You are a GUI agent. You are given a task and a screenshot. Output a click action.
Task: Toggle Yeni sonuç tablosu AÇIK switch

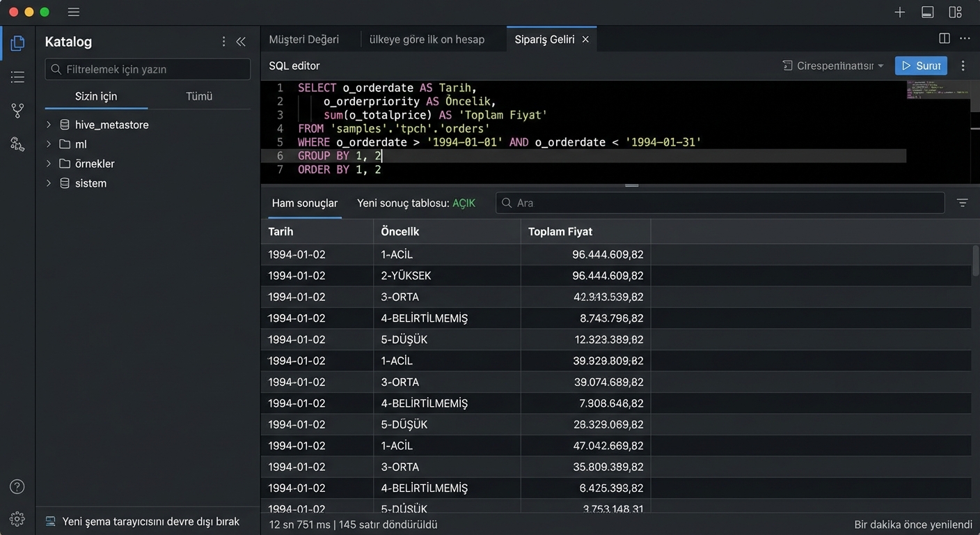click(464, 203)
